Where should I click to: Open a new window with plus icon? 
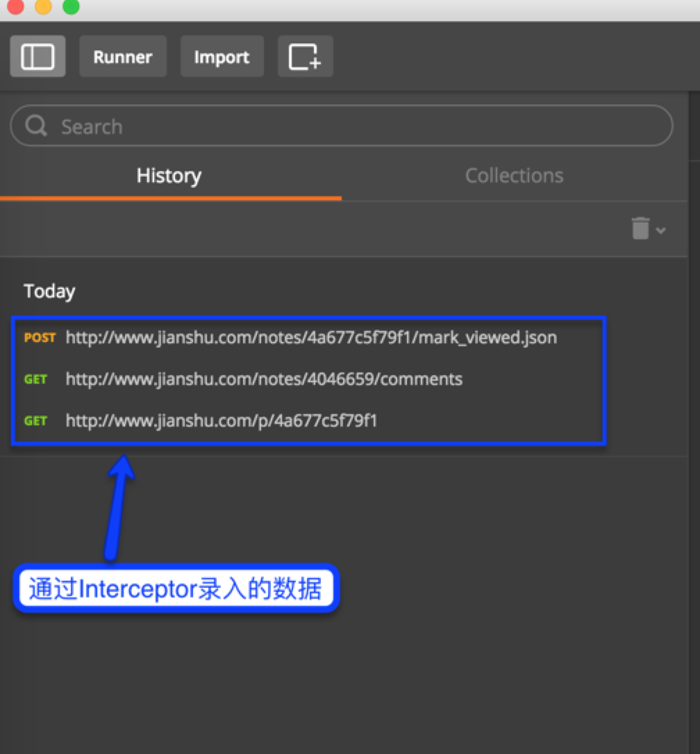[x=305, y=56]
